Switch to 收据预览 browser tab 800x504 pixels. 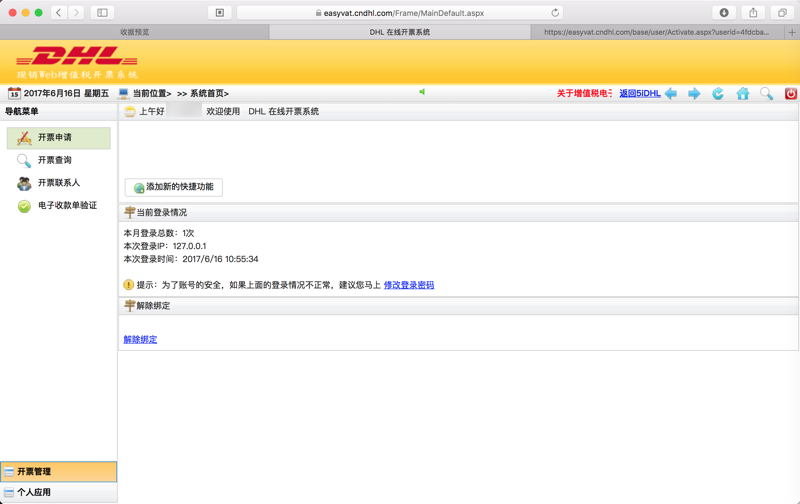pos(135,32)
